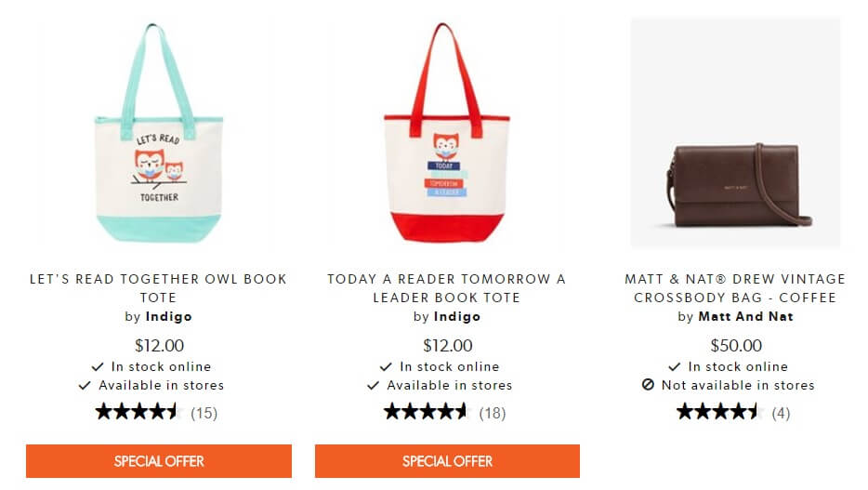Click Special Offer button under owl tote
The height and width of the screenshot is (490, 868).
pos(159,461)
